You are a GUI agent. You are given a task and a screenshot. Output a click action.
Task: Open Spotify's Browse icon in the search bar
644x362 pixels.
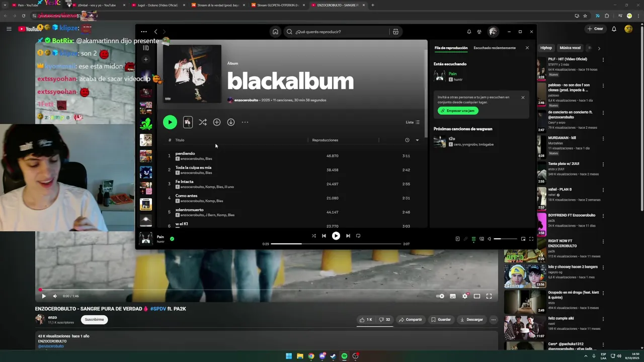pyautogui.click(x=395, y=32)
